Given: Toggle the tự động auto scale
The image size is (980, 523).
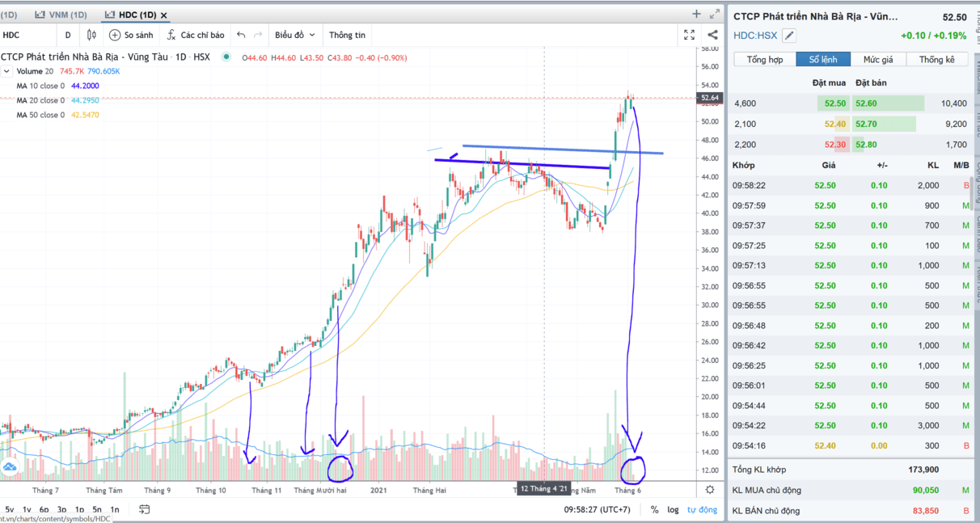Looking at the screenshot, I should pyautogui.click(x=702, y=509).
